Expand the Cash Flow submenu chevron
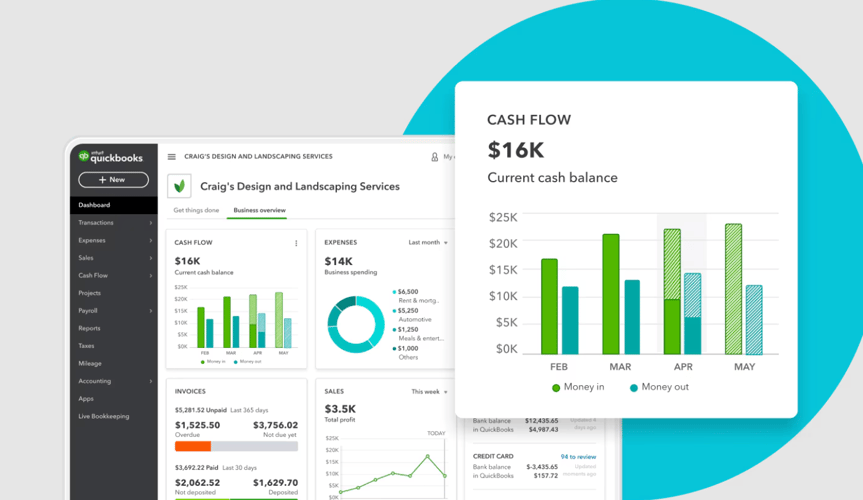863x500 pixels. pos(151,276)
